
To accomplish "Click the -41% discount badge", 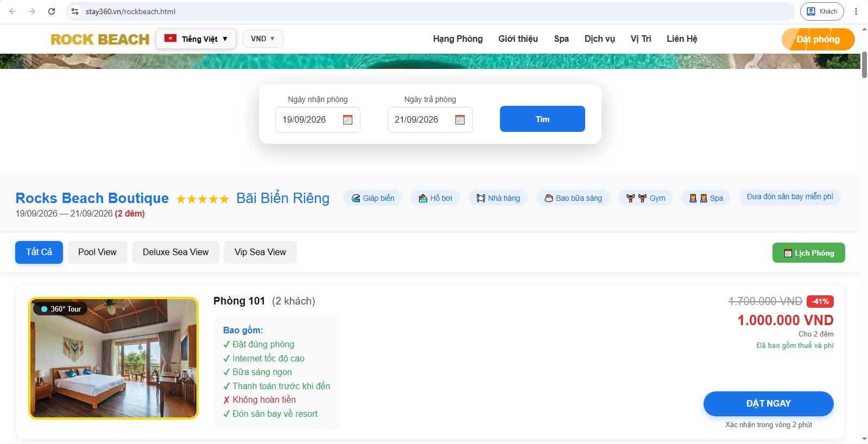I will coord(820,301).
